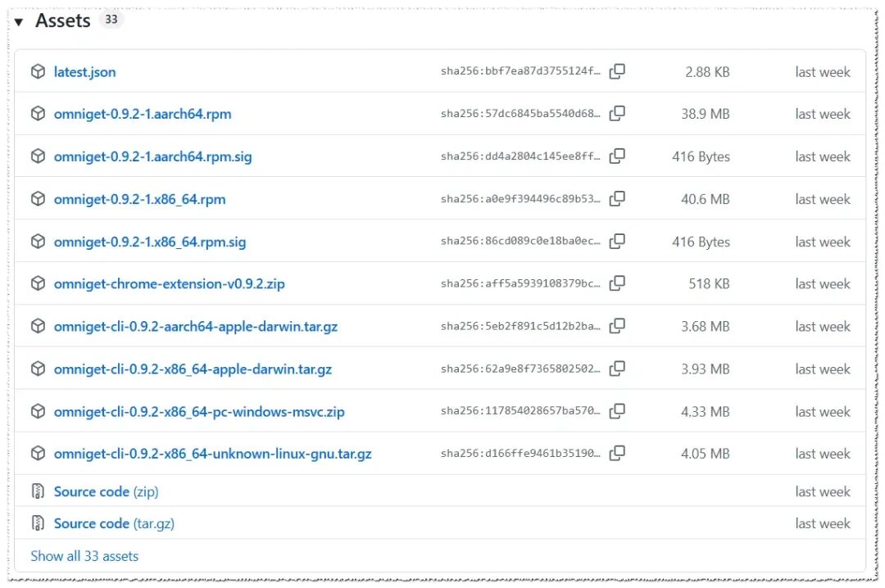Copy the sha256 hash for latest.json
This screenshot has height=588, width=885.
(617, 71)
